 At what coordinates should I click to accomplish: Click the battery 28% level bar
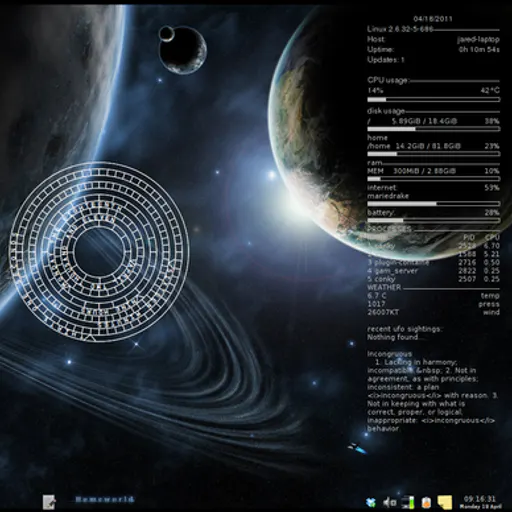click(433, 220)
